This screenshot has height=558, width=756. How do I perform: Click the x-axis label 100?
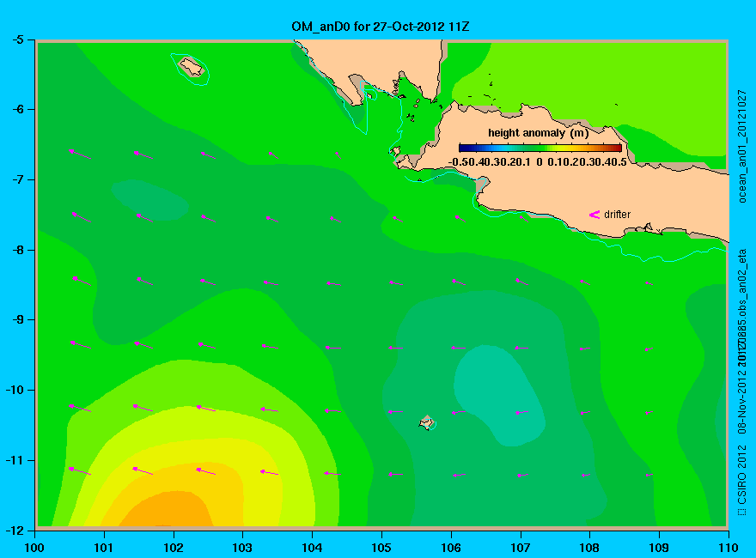[34, 548]
